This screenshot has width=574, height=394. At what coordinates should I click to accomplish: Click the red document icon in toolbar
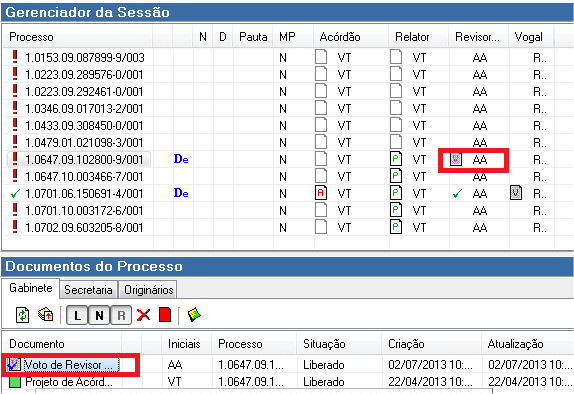coord(165,315)
